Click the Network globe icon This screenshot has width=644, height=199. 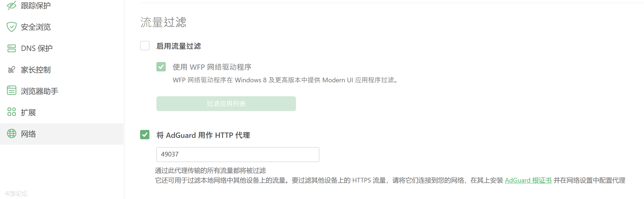tap(11, 134)
